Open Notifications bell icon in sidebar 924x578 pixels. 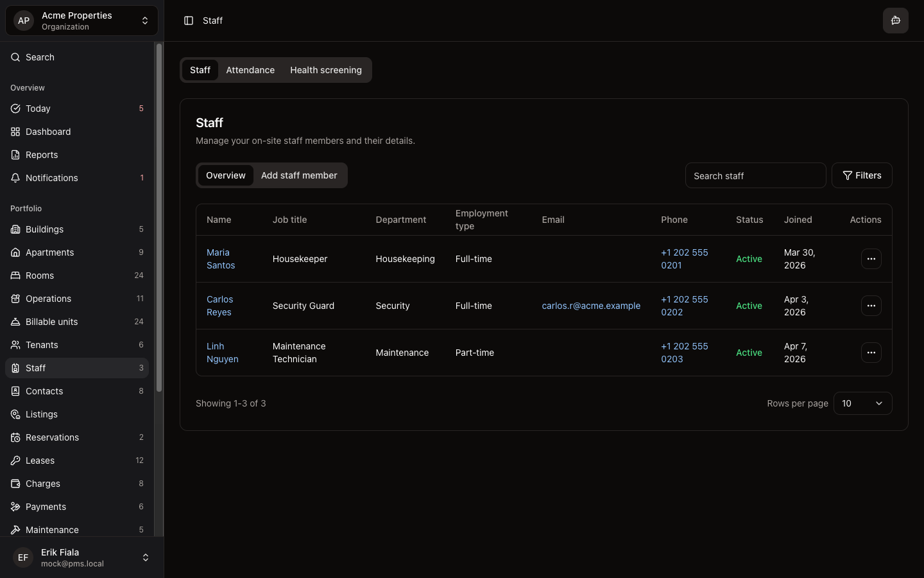tap(15, 178)
